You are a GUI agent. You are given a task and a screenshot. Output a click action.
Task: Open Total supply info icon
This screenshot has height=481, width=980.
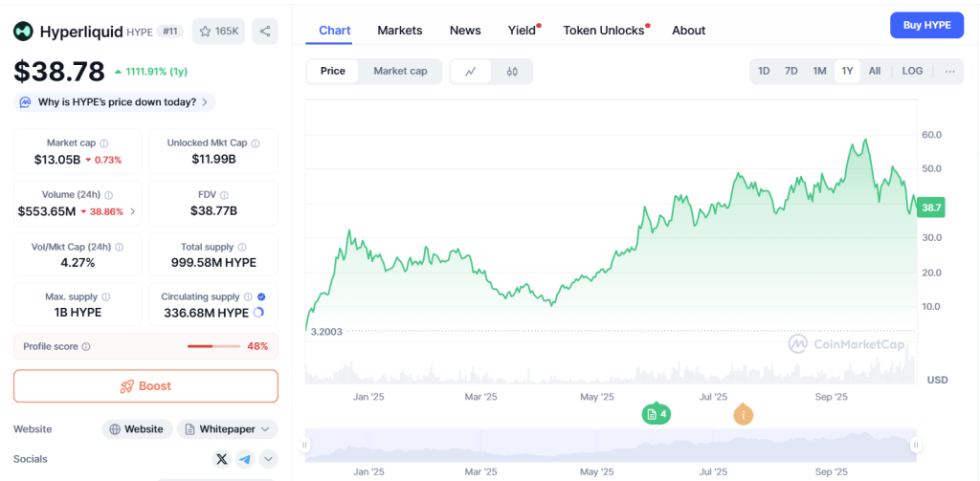pyautogui.click(x=242, y=247)
